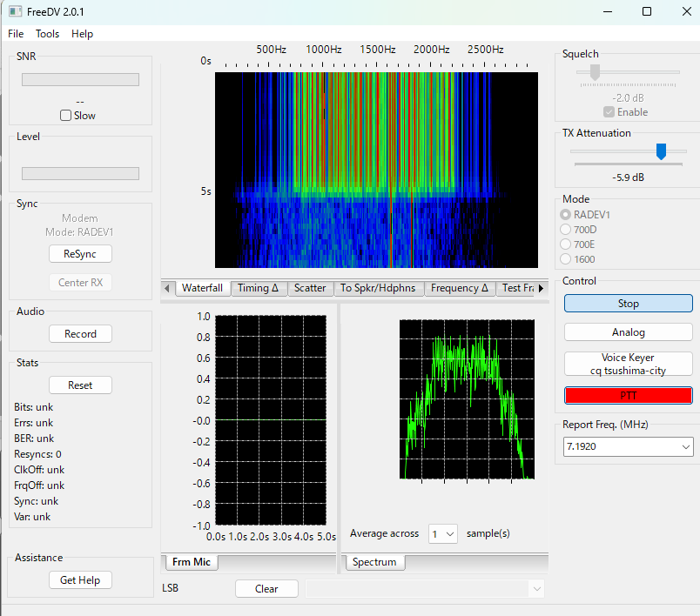The width and height of the screenshot is (700, 616).
Task: Switch to the Waterfall tab
Action: tap(202, 288)
